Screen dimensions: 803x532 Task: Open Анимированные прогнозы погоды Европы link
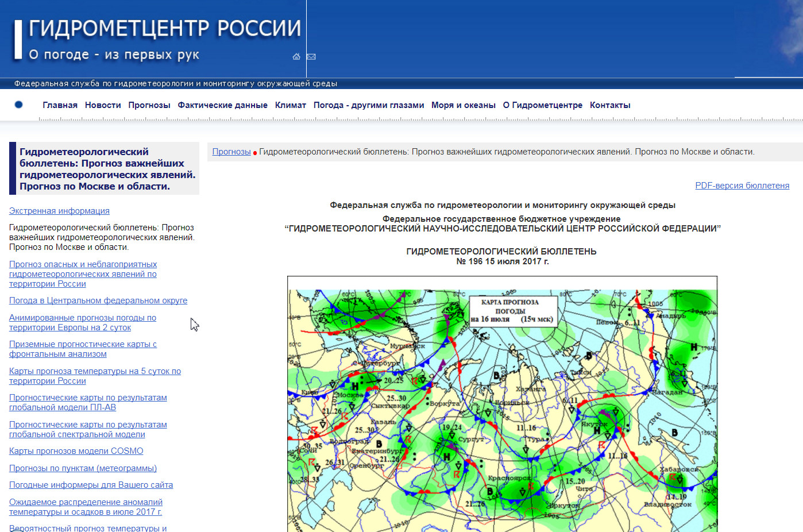[x=83, y=322]
